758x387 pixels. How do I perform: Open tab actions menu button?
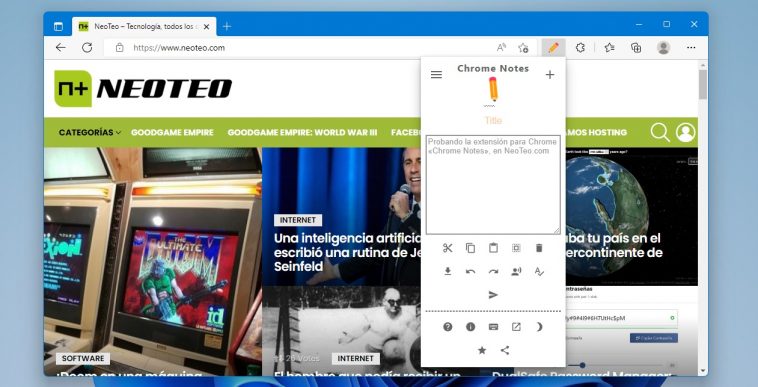coord(58,27)
